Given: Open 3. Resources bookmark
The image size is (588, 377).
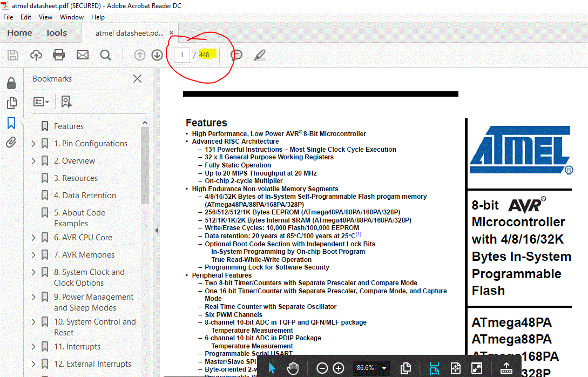Looking at the screenshot, I should pos(76,178).
